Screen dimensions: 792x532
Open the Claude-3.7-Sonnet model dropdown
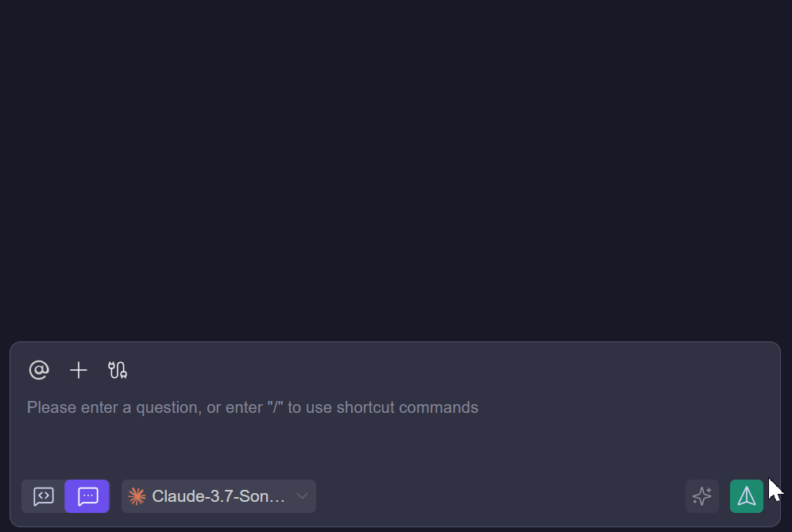click(218, 496)
